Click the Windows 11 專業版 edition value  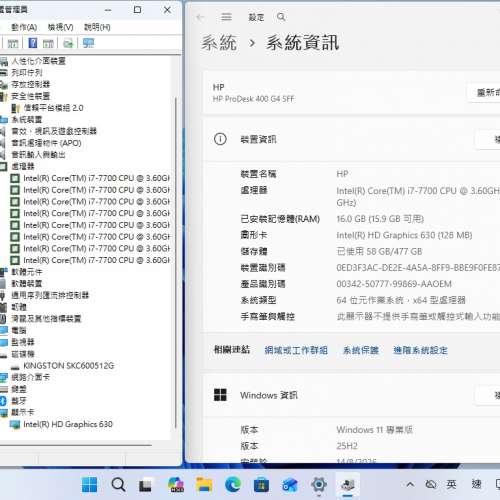click(x=375, y=430)
